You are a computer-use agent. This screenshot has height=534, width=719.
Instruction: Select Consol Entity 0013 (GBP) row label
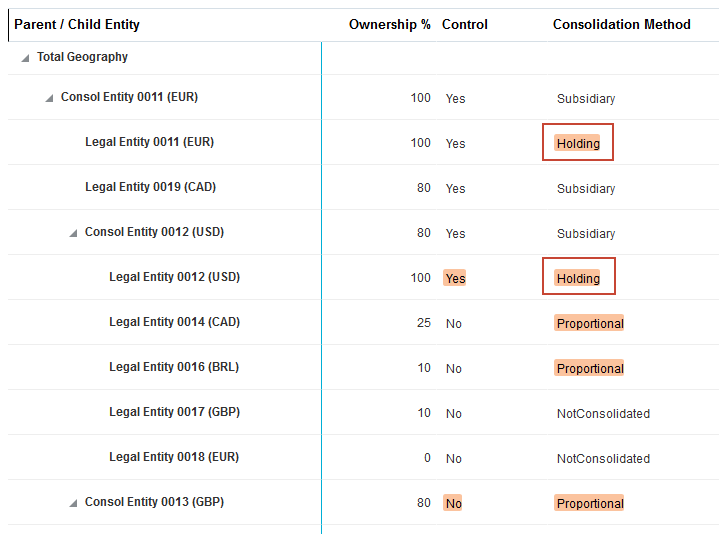pos(155,502)
